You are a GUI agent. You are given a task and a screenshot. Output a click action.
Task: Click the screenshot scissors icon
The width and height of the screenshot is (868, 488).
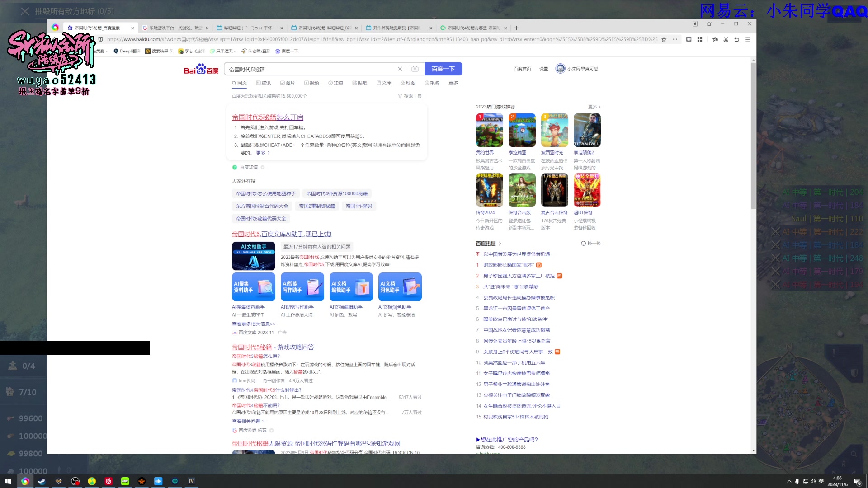(726, 39)
